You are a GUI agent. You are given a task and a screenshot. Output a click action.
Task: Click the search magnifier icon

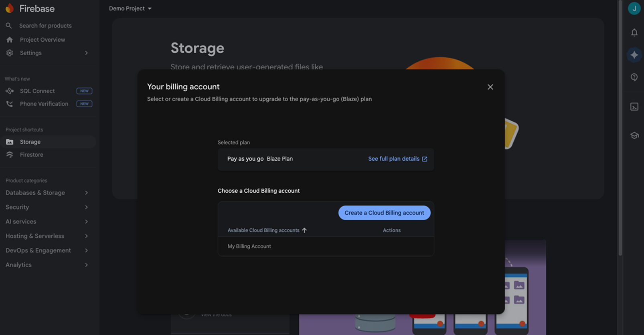click(x=9, y=26)
